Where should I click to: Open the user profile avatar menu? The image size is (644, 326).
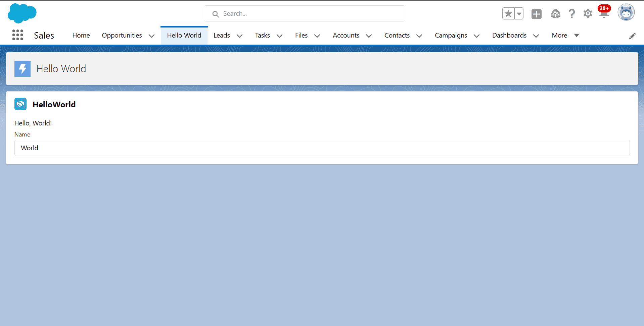pyautogui.click(x=626, y=13)
